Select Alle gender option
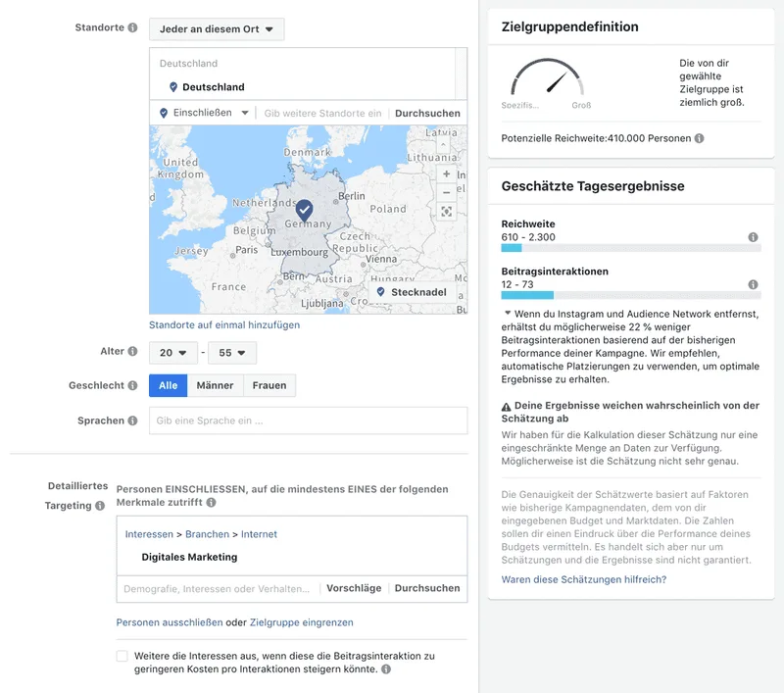This screenshot has height=693, width=784. (x=168, y=385)
